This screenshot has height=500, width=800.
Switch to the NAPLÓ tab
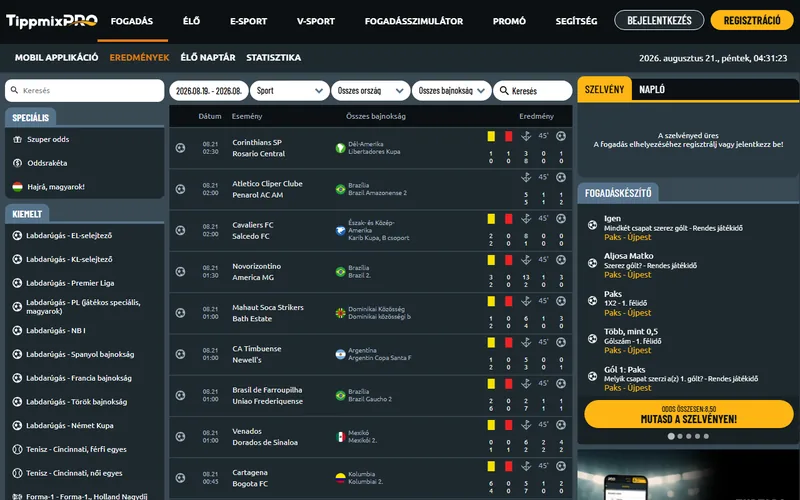(652, 89)
